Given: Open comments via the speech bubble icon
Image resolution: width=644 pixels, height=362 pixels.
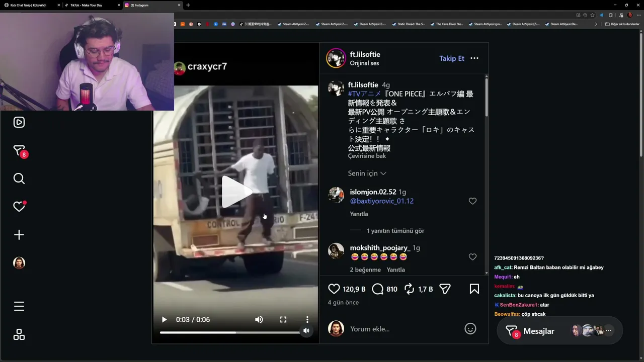Looking at the screenshot, I should click(378, 289).
